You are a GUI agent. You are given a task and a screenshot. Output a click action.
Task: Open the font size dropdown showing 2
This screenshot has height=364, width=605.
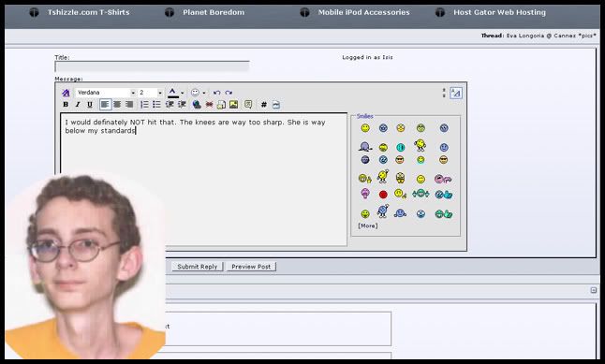(151, 93)
